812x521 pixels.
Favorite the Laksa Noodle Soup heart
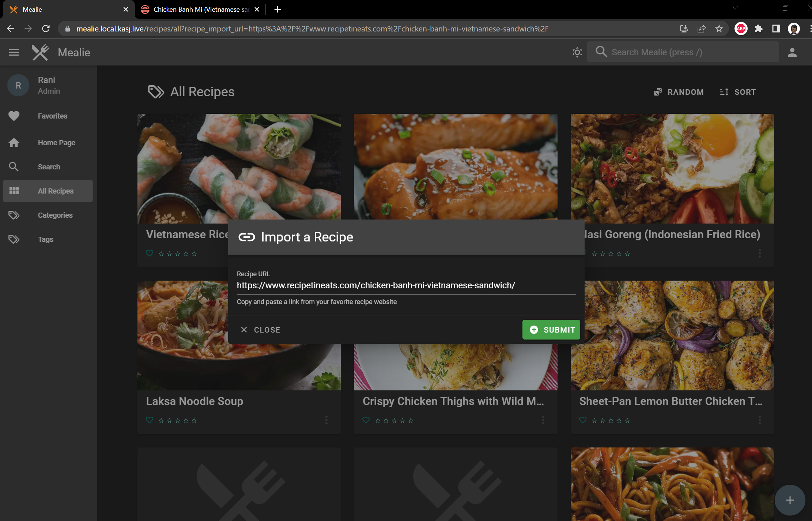pos(150,420)
